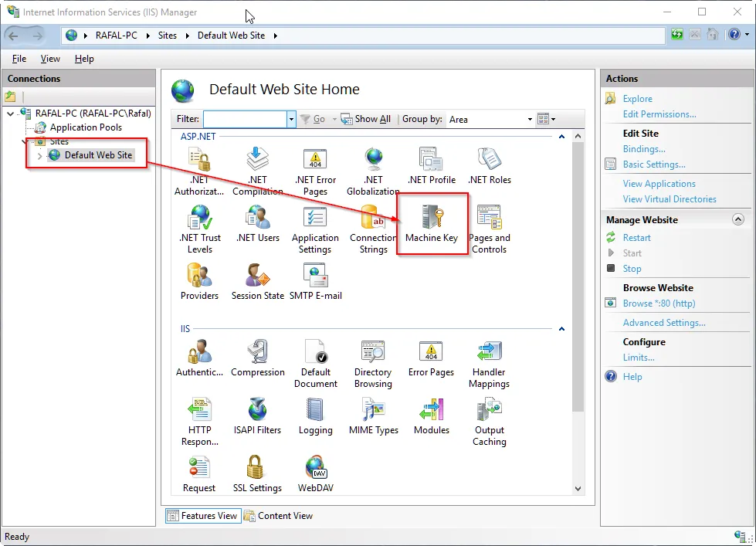756x546 pixels.
Task: Click Browse *:80 (http) link
Action: (659, 304)
